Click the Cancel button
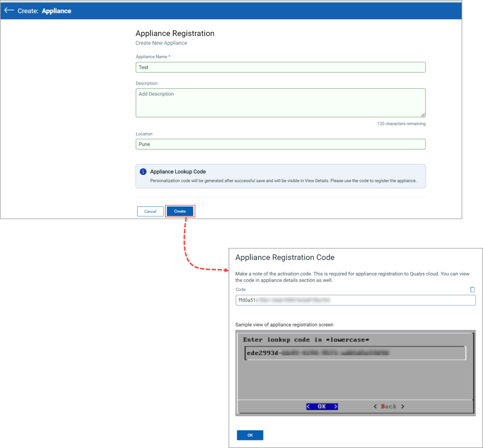The width and height of the screenshot is (483, 448). 150,211
